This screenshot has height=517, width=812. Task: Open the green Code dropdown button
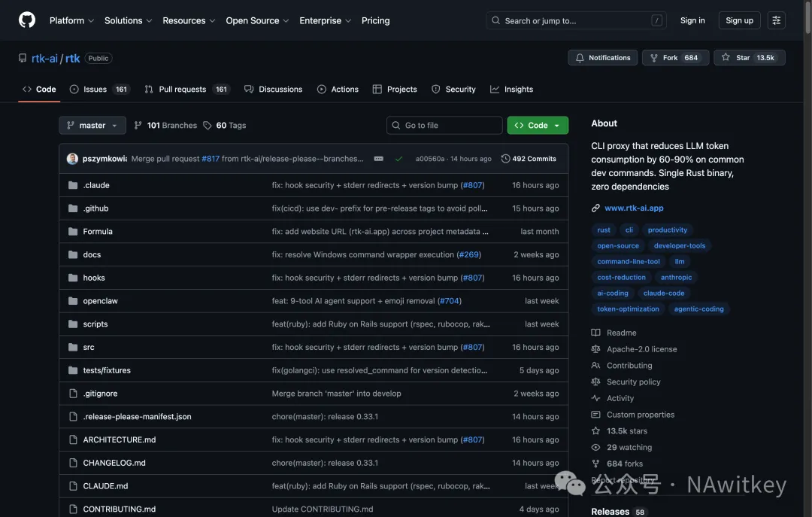[x=538, y=126]
